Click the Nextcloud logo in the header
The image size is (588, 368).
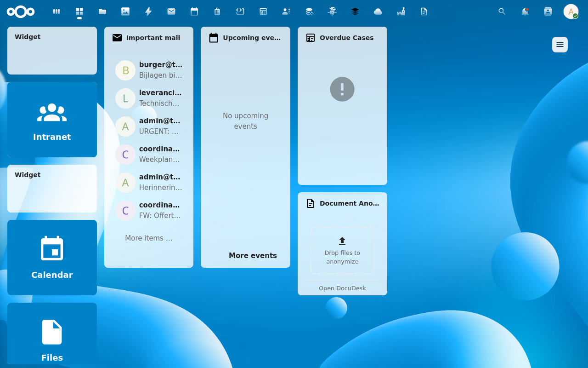click(21, 11)
